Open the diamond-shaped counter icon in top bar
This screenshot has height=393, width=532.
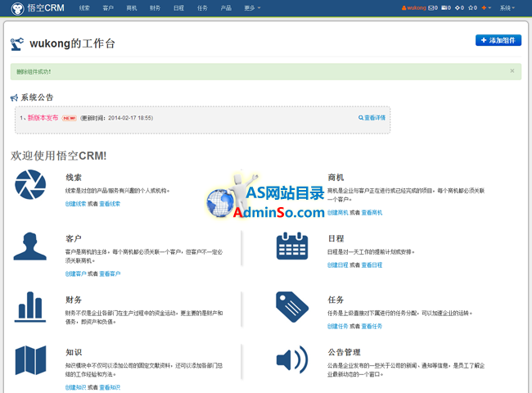(x=459, y=8)
